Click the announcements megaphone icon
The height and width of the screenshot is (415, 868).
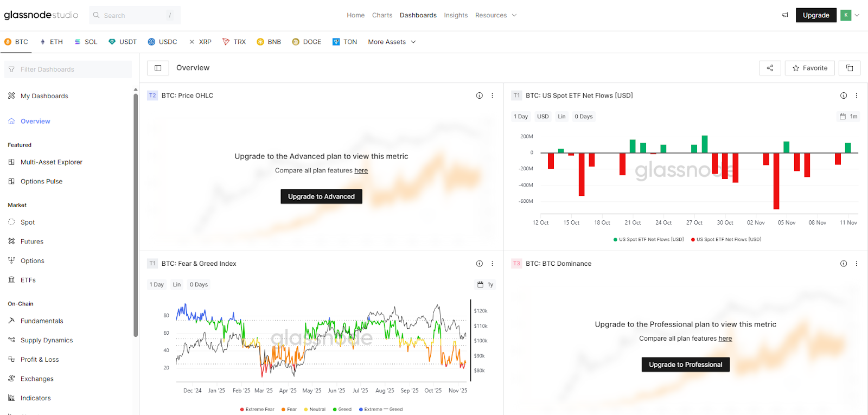(785, 15)
